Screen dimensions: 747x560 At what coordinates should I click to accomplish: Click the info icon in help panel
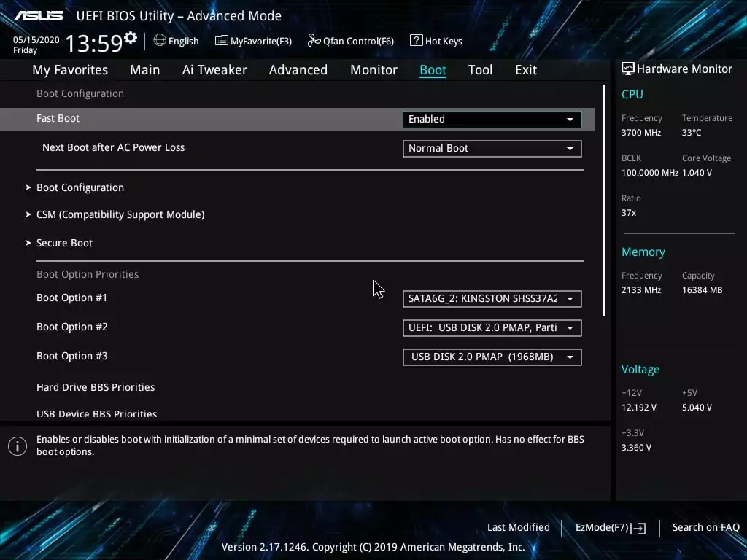(x=18, y=446)
